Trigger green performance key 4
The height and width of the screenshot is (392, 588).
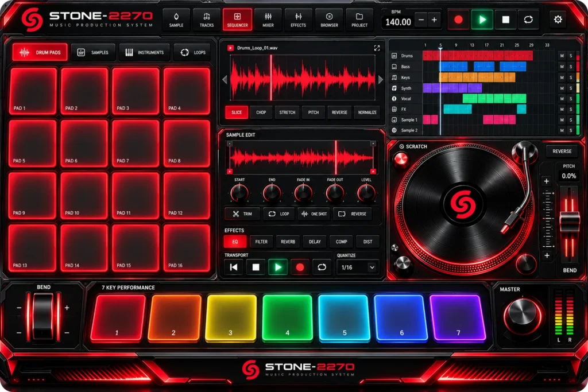point(287,318)
